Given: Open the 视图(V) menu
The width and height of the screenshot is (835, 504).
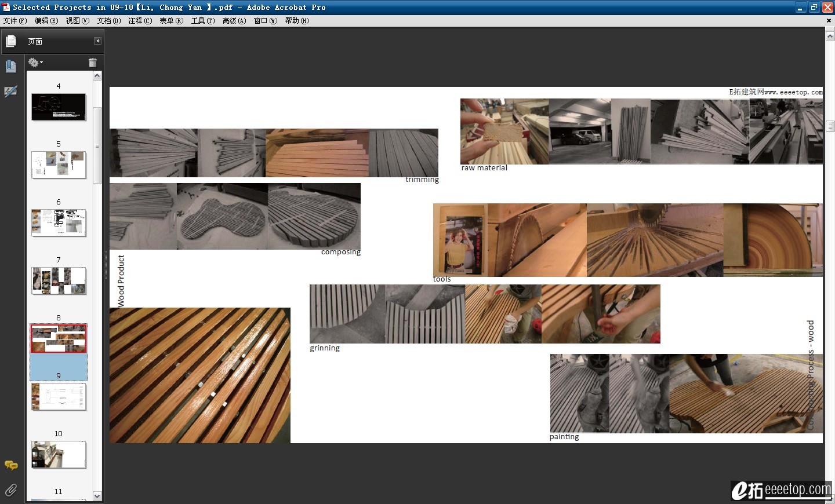Looking at the screenshot, I should (78, 21).
